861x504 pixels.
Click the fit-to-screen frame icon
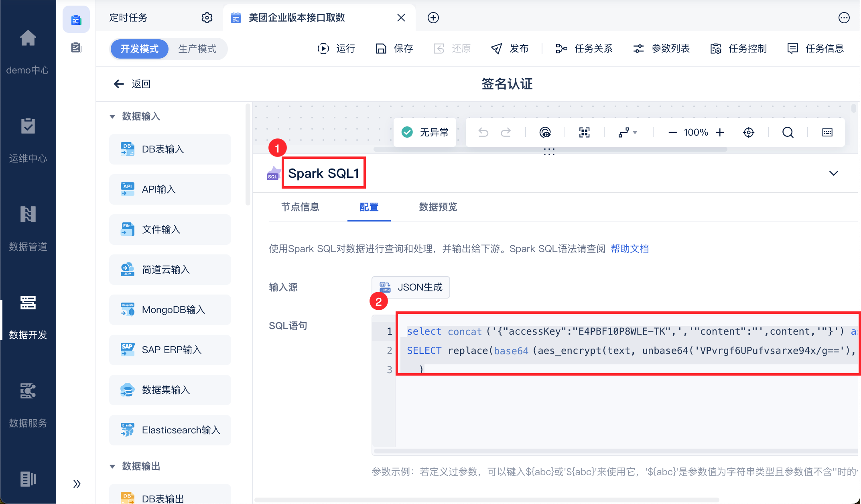pos(584,132)
